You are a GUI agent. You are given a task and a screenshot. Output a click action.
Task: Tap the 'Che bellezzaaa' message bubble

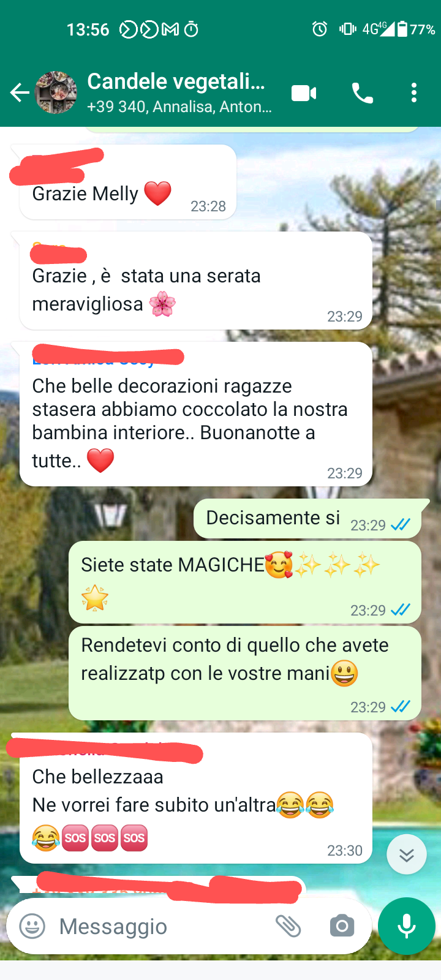point(196,799)
